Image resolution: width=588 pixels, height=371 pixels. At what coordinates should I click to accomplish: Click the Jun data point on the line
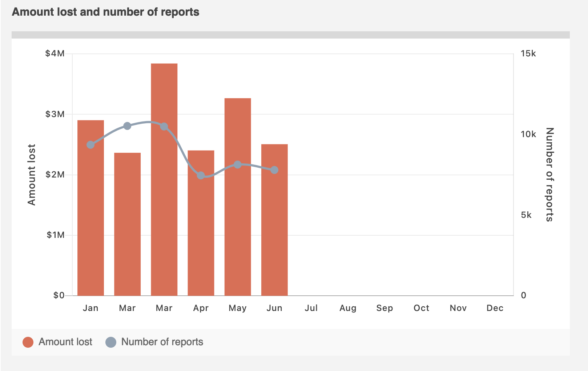274,170
